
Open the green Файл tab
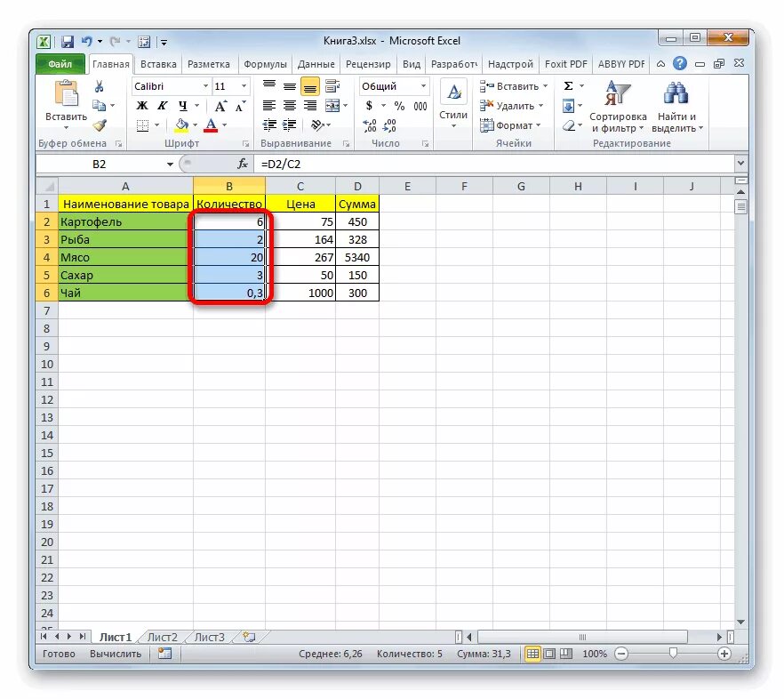pos(60,64)
